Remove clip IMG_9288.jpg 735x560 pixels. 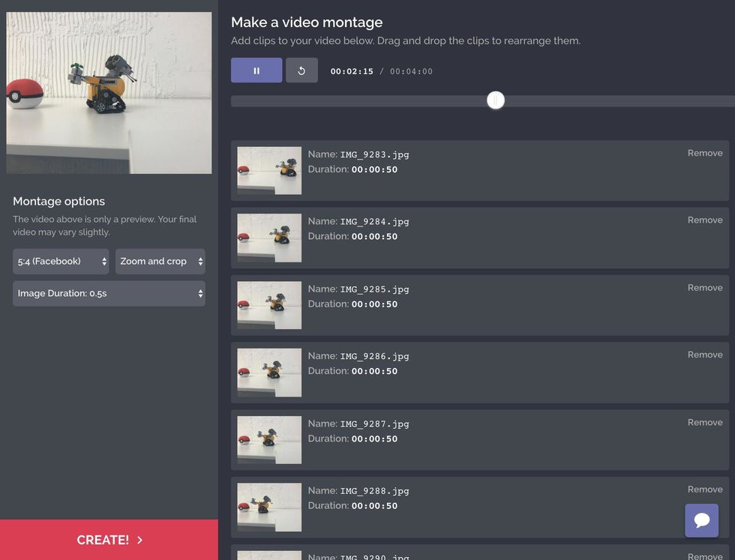(705, 490)
